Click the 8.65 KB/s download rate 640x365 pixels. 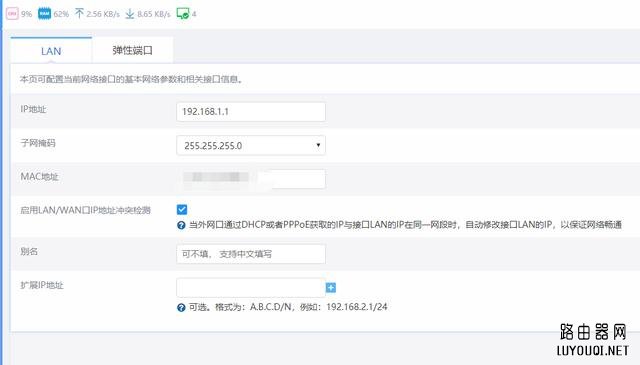pyautogui.click(x=154, y=14)
